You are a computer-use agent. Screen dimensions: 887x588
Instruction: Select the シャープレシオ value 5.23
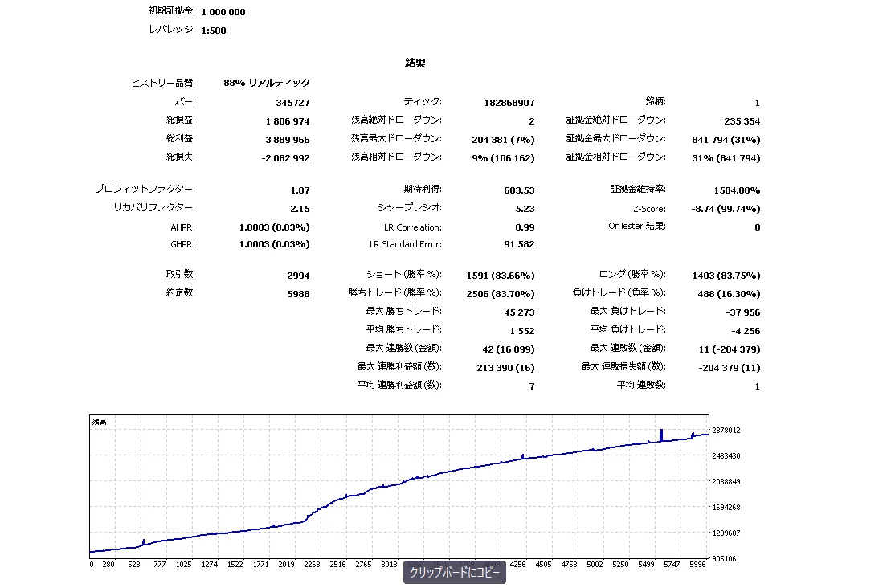pyautogui.click(x=525, y=209)
